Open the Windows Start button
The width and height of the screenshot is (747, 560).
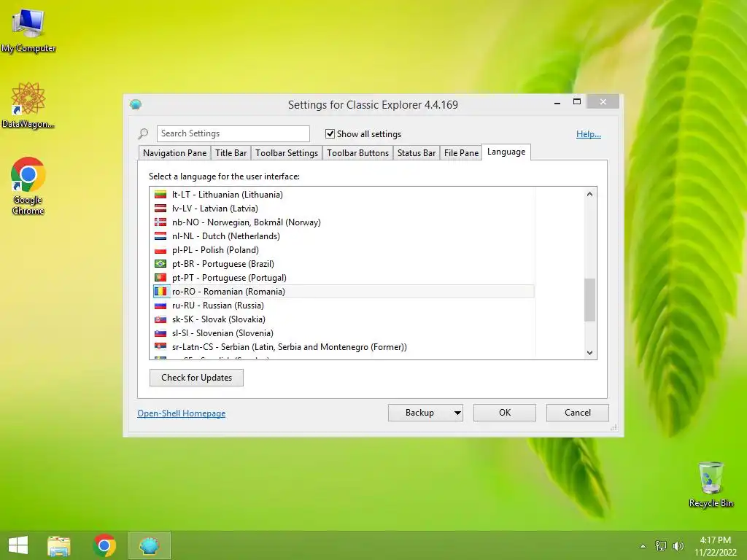click(x=18, y=545)
